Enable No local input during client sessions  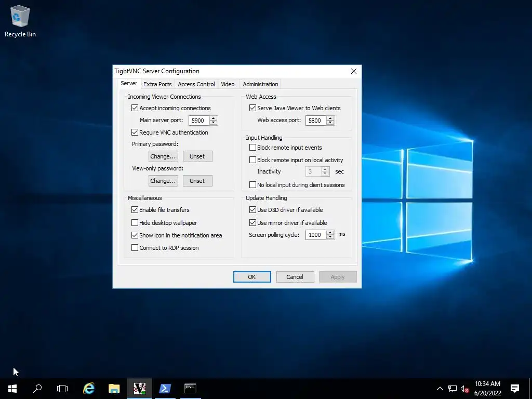tap(252, 184)
